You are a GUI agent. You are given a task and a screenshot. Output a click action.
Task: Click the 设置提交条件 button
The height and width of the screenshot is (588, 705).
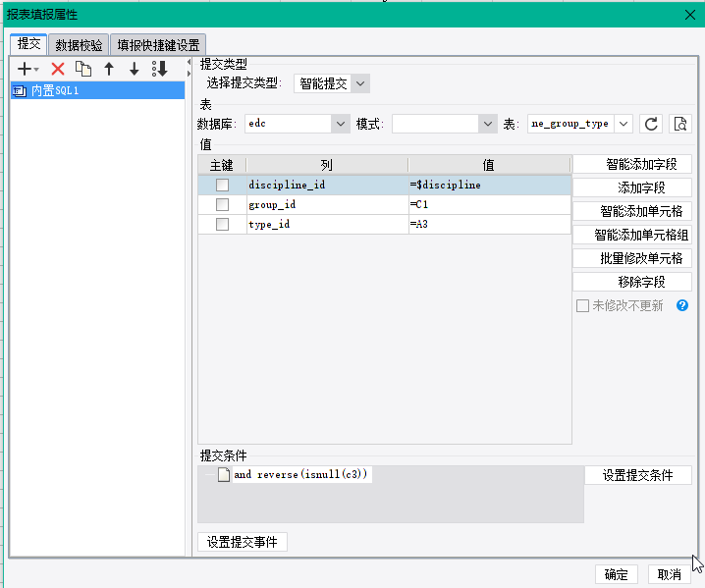[x=638, y=475]
